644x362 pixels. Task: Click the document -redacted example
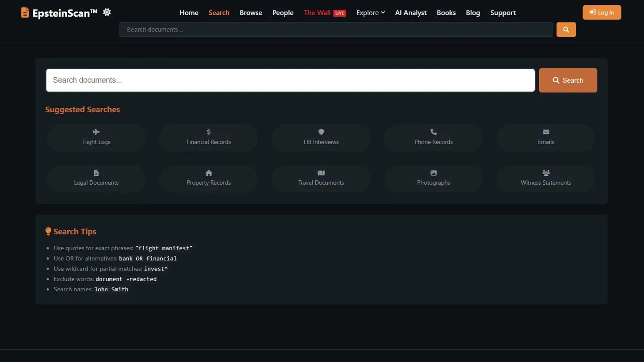(126, 279)
